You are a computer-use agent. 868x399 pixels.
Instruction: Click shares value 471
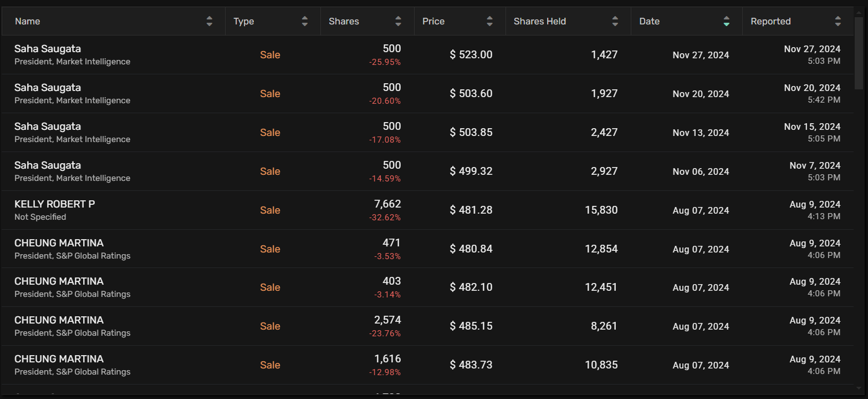coord(391,243)
